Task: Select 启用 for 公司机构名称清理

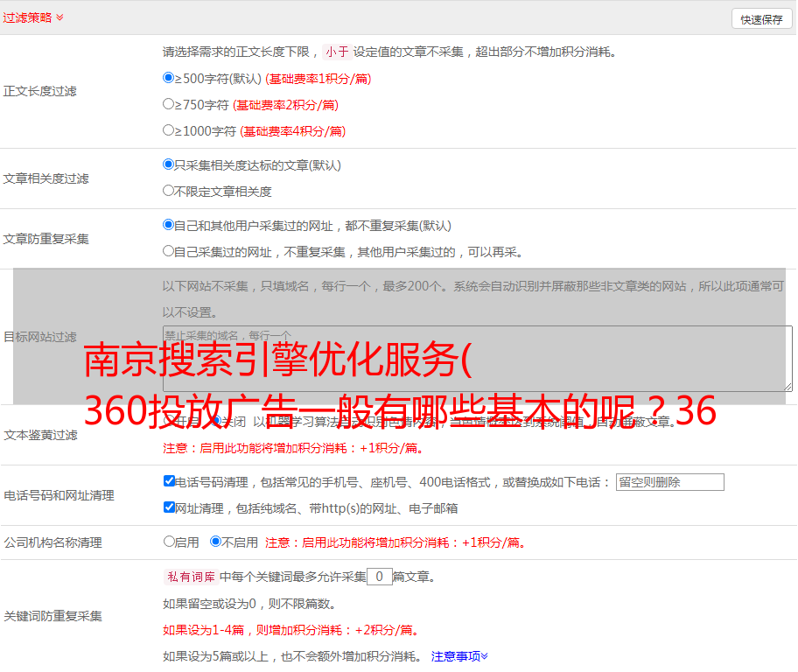Action: [x=169, y=541]
